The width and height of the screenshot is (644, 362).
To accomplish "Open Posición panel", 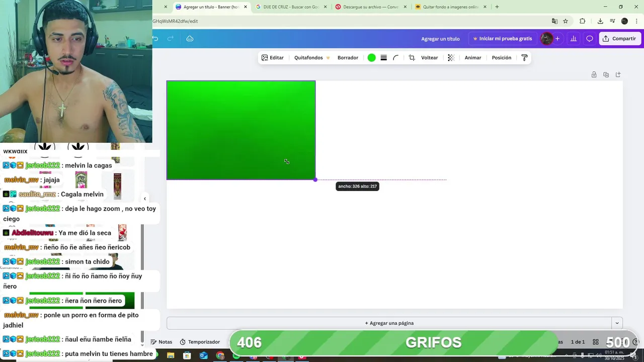I will pos(502,58).
